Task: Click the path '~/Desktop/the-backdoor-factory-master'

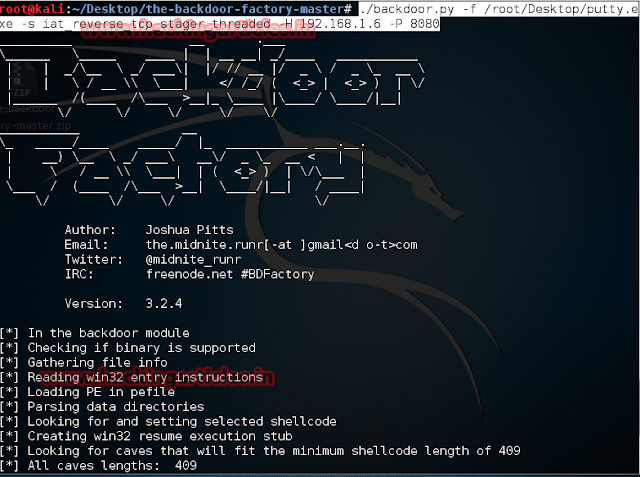Action: [x=207, y=9]
